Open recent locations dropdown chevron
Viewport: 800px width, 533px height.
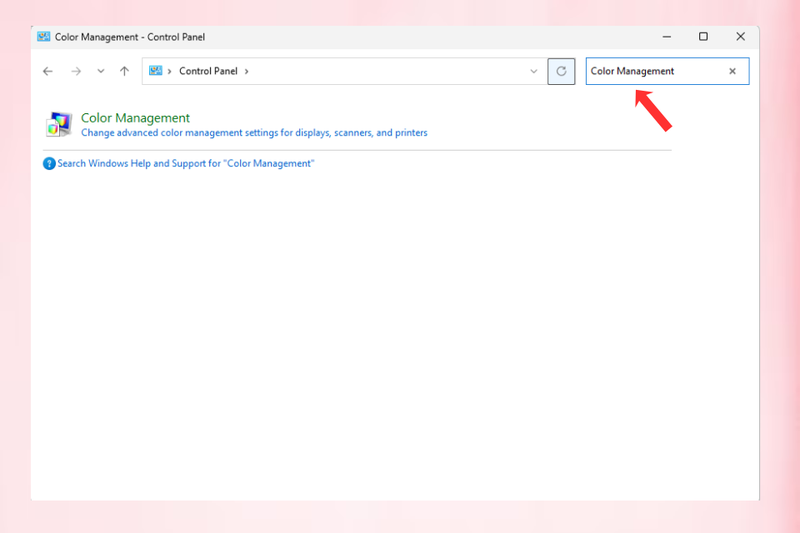(x=101, y=71)
